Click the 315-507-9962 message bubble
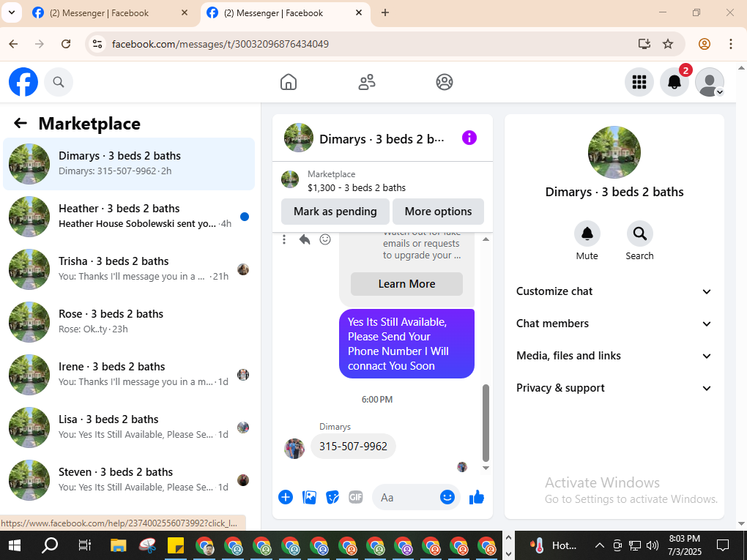This screenshot has width=747, height=560. tap(353, 447)
